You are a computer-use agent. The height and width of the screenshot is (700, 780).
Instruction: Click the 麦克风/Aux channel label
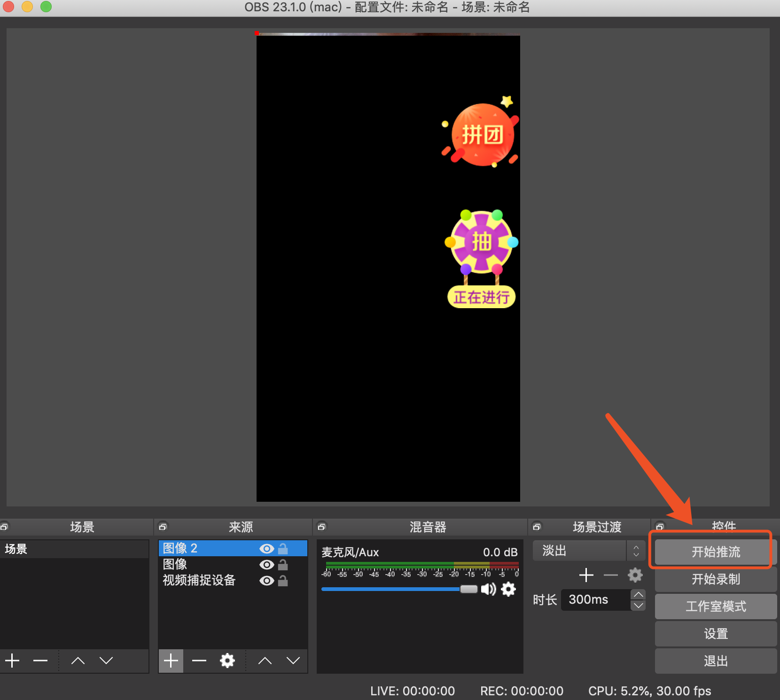pos(350,552)
